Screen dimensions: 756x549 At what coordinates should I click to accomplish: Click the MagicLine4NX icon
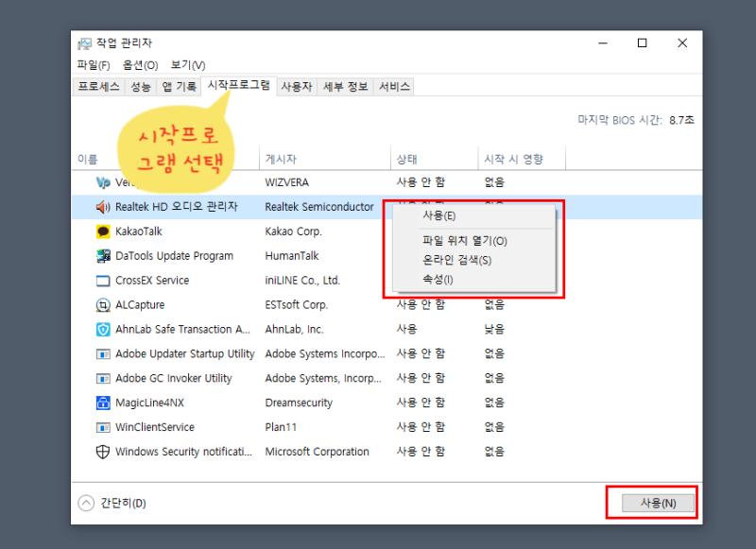click(x=103, y=403)
